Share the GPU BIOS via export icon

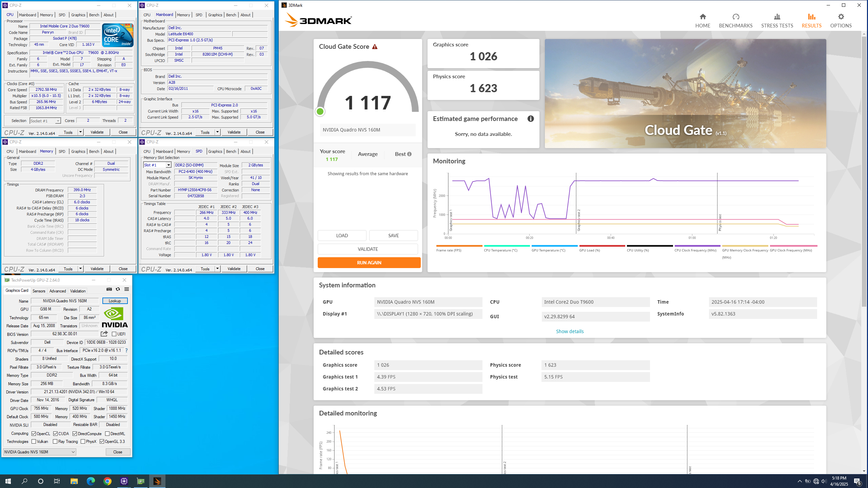[x=104, y=334]
